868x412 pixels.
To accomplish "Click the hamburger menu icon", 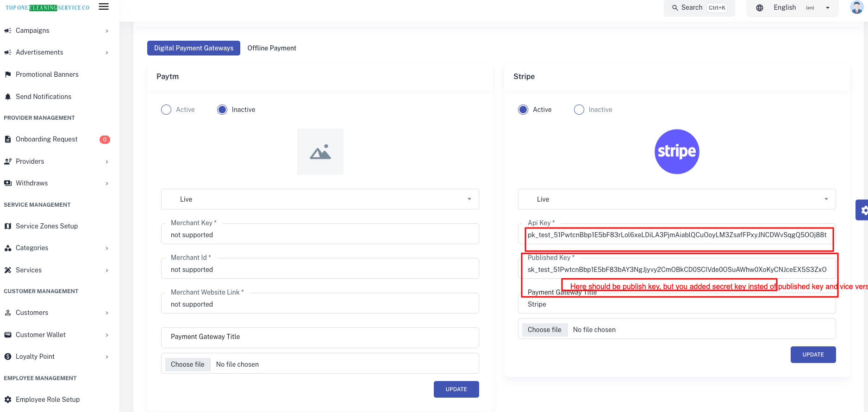I will point(104,7).
